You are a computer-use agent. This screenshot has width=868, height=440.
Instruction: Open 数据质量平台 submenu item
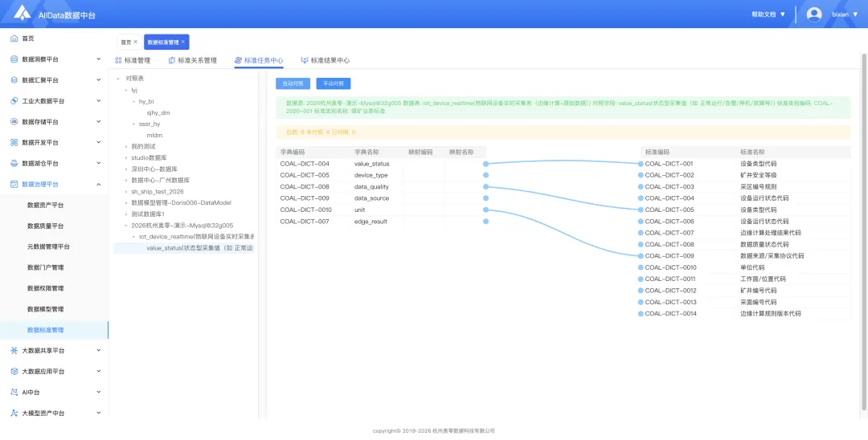[45, 226]
